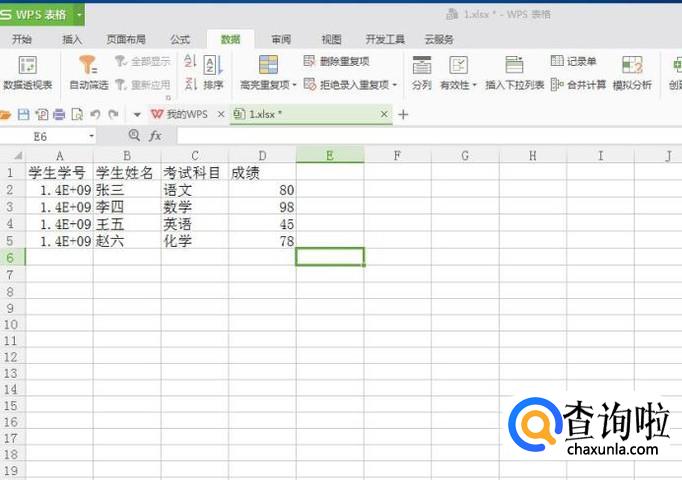Screen dimensions: 682x480
Task: Select cell containing 学生学号
Action: click(60, 173)
